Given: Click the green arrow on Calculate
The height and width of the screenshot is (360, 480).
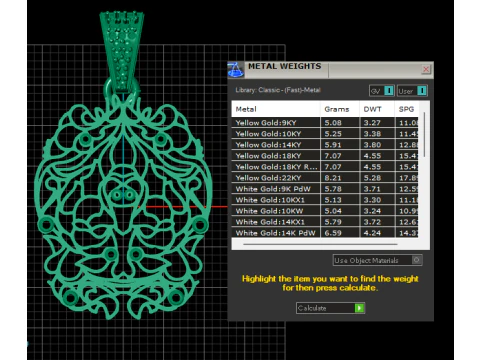Looking at the screenshot, I should click(x=359, y=308).
